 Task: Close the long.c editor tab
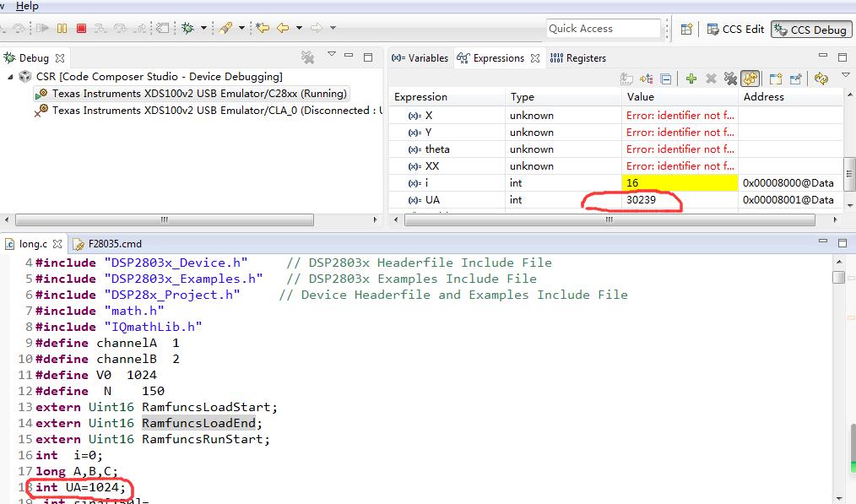pyautogui.click(x=57, y=244)
